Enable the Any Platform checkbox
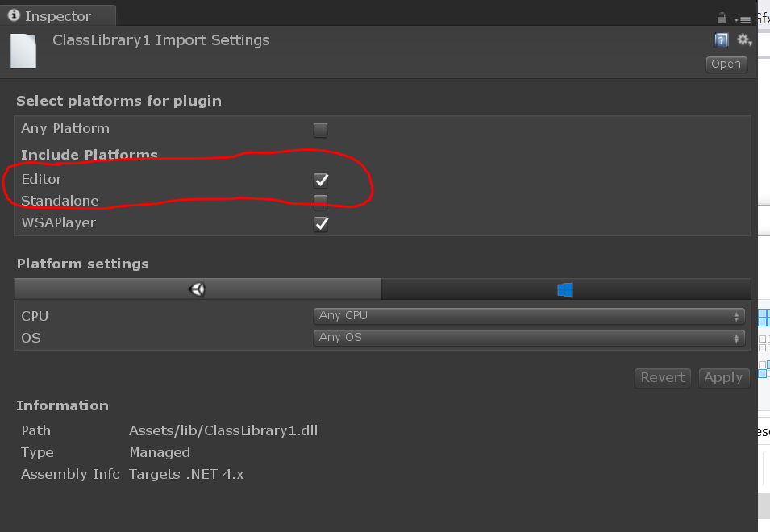This screenshot has width=770, height=532. [321, 129]
